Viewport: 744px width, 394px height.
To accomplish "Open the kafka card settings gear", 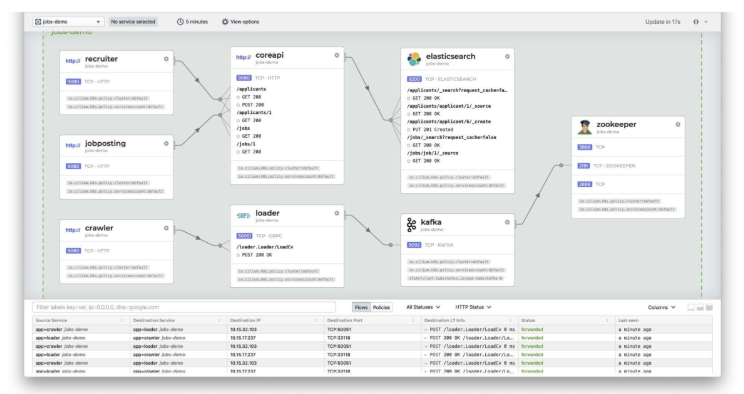I will pyautogui.click(x=507, y=222).
